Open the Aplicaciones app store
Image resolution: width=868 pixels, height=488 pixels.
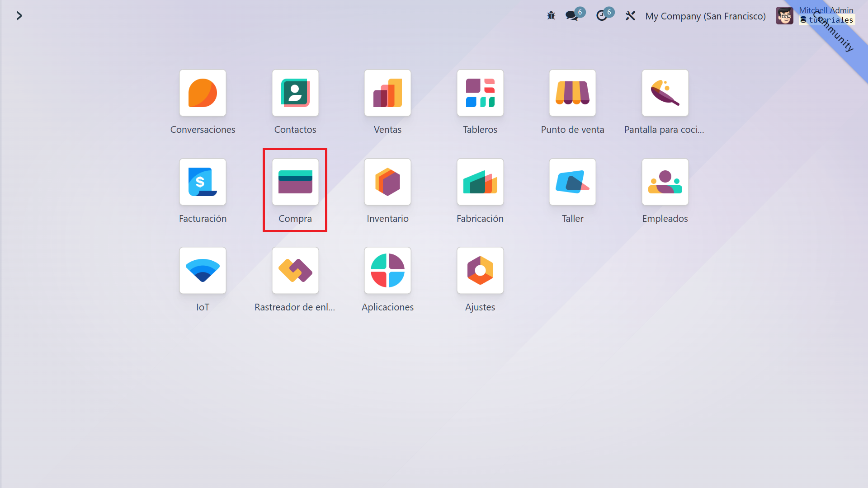pos(387,271)
